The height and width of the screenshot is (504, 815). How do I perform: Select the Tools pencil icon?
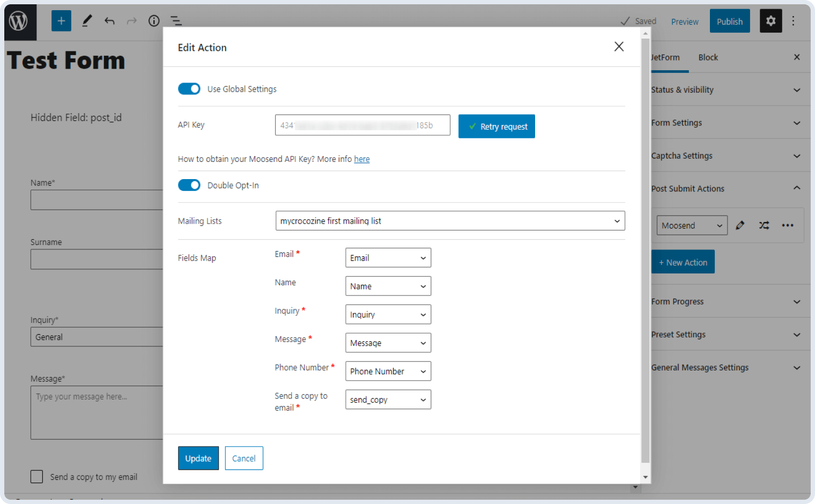87,20
